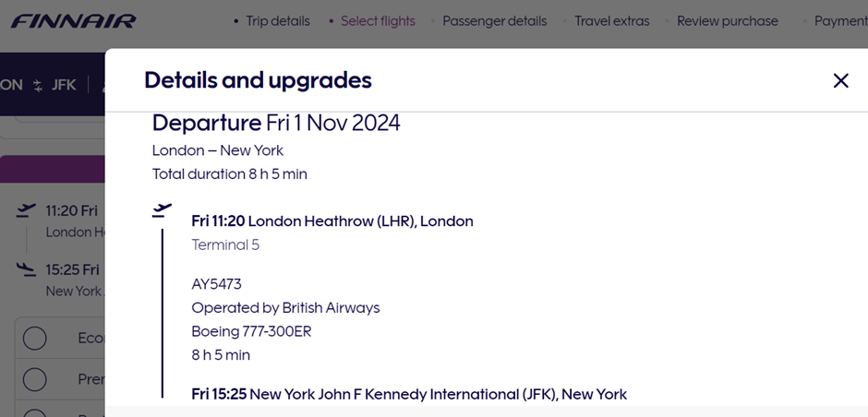This screenshot has height=417, width=868.
Task: Click the London Heathrow (LHR) departure line
Action: 332,221
